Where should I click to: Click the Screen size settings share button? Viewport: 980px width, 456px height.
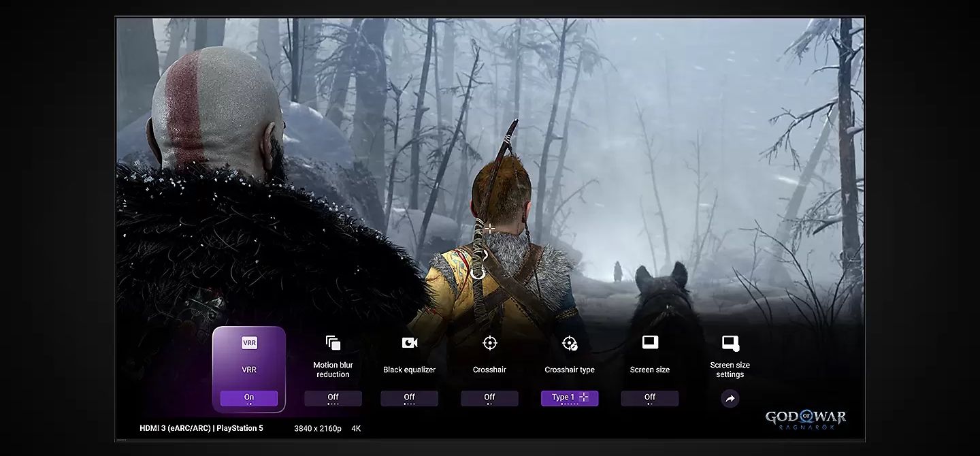(730, 398)
